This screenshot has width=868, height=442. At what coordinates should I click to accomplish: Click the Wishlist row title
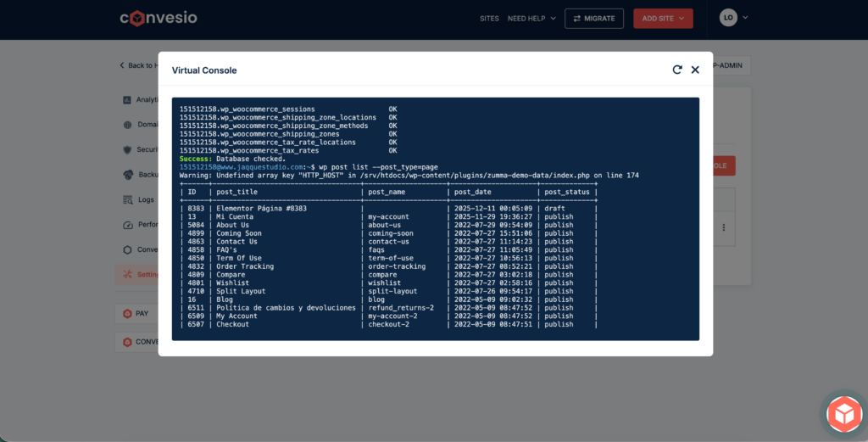click(232, 283)
